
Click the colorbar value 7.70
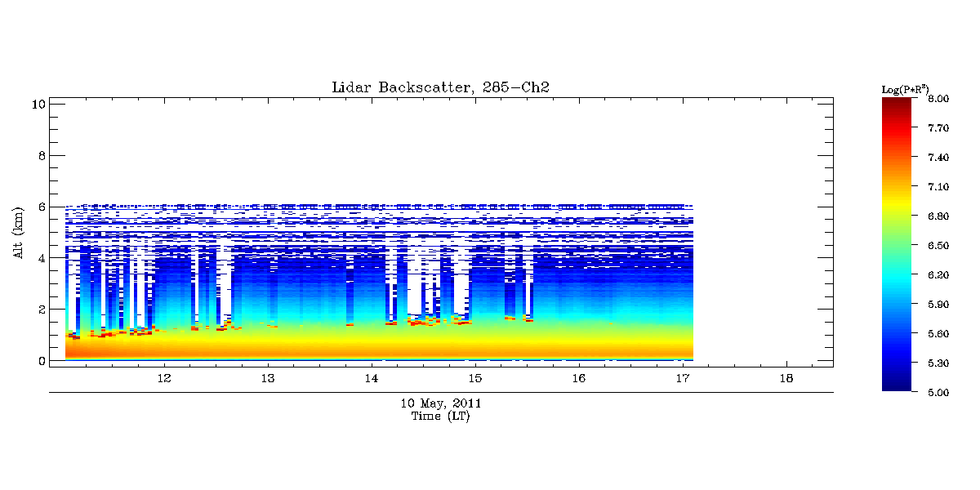(x=939, y=128)
